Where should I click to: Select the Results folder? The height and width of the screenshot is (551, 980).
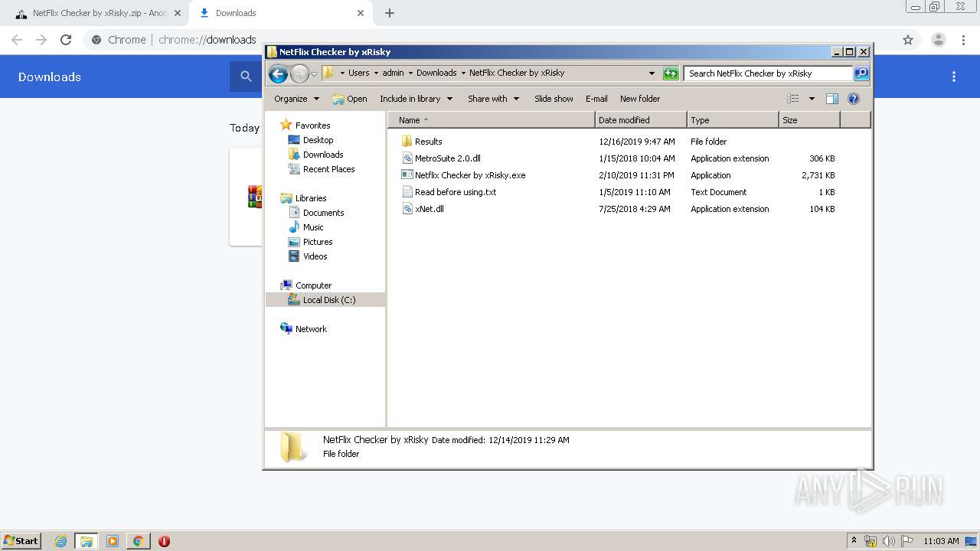[428, 142]
